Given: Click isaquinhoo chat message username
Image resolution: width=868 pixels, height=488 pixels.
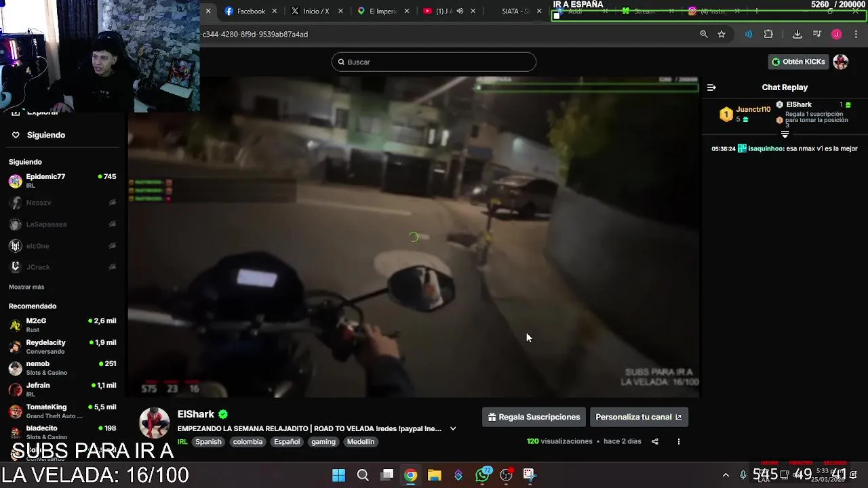Looking at the screenshot, I should coord(766,148).
